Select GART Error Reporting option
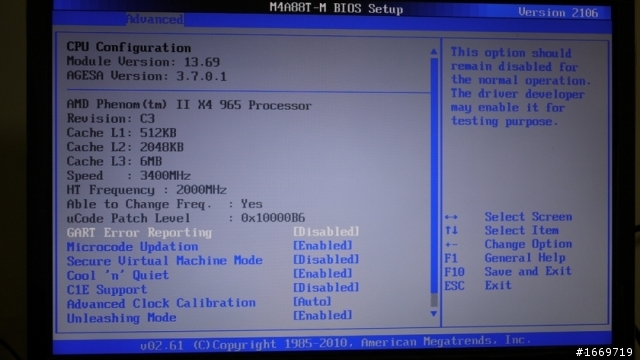Image resolution: width=640 pixels, height=360 pixels. [139, 233]
